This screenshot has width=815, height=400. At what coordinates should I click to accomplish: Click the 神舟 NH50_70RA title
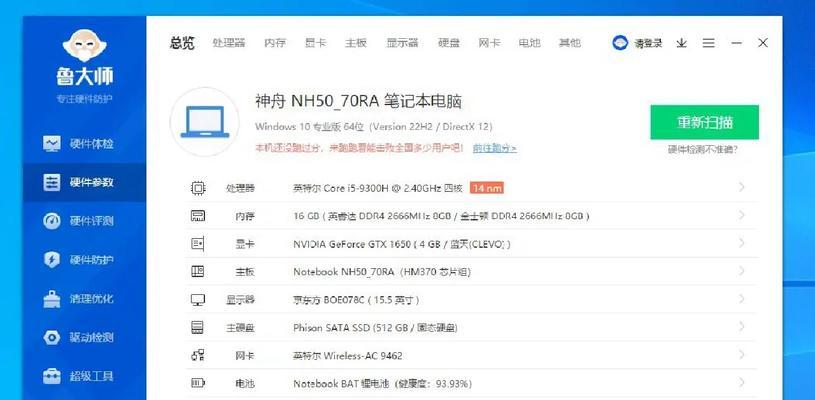click(x=358, y=101)
